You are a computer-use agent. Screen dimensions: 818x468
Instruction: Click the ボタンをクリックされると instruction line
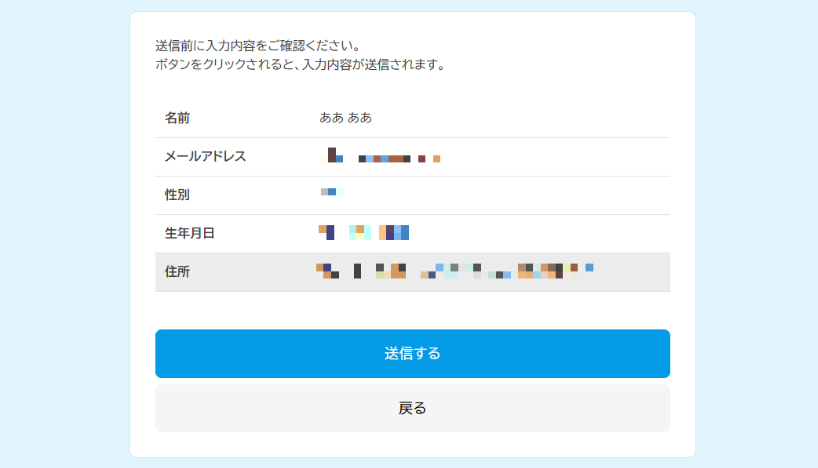(300, 65)
